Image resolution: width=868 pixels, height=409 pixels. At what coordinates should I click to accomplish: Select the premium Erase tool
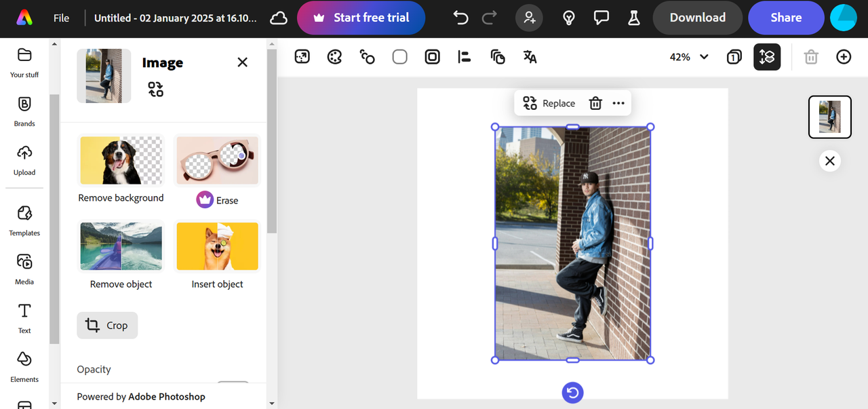[x=217, y=171]
